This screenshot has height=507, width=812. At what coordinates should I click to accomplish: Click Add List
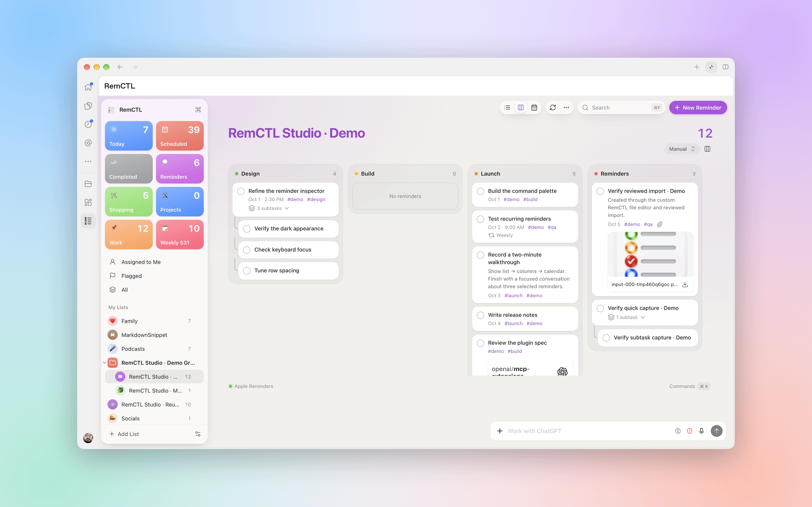(x=124, y=434)
